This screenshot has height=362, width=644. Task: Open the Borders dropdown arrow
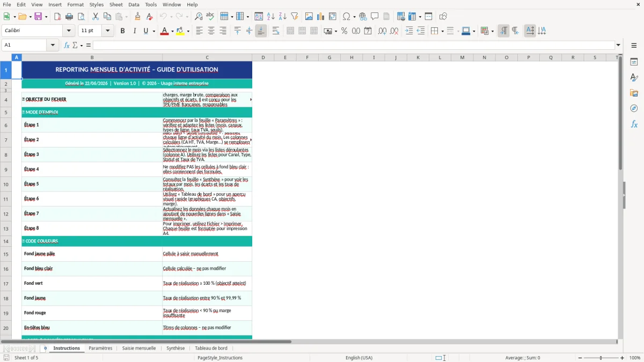tap(442, 31)
